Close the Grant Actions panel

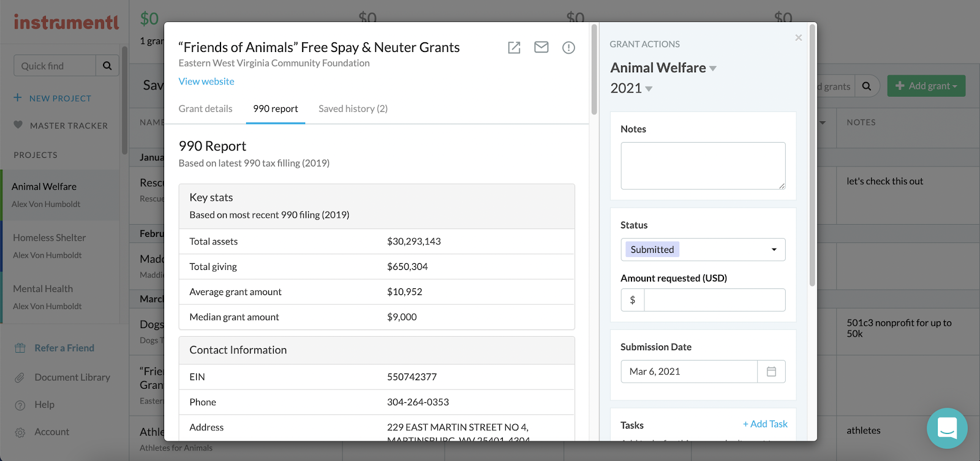[x=799, y=38]
